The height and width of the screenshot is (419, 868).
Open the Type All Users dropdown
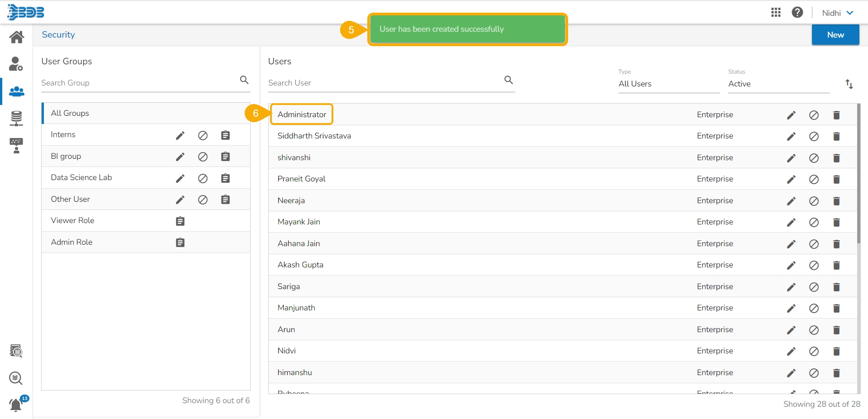(669, 84)
